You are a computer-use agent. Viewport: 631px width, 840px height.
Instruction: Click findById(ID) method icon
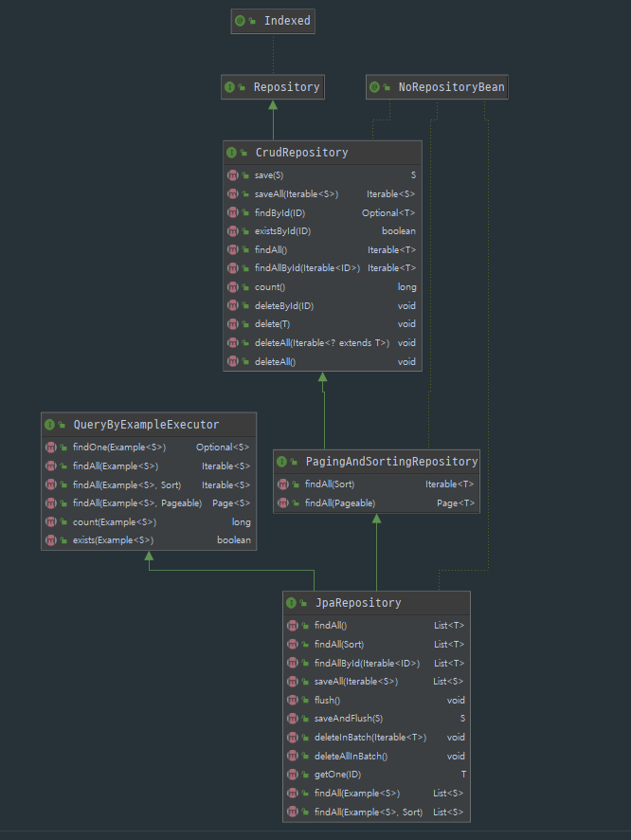click(232, 212)
